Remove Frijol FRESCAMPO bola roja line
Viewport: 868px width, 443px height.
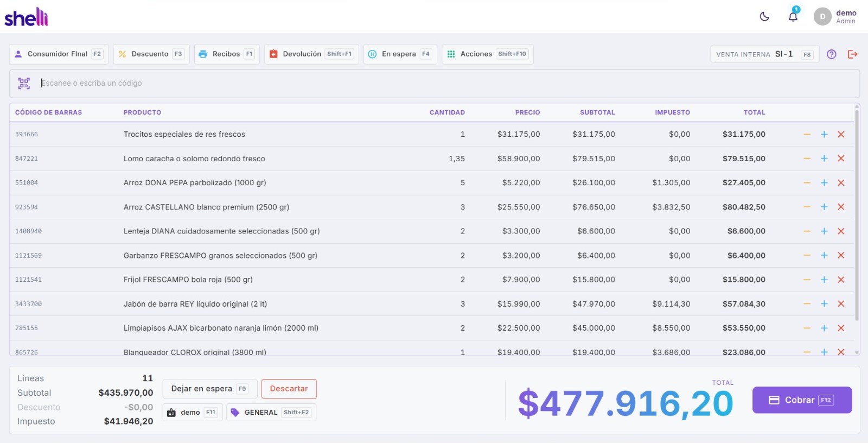(841, 280)
